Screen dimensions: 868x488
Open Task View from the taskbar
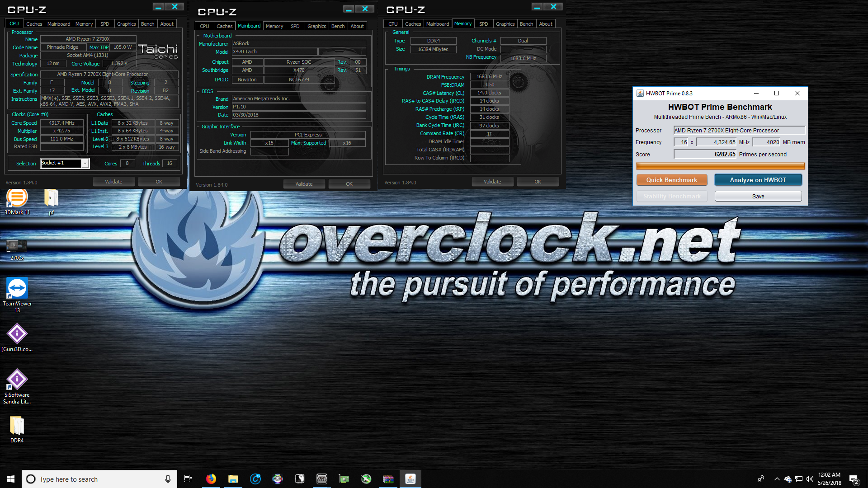click(x=188, y=479)
